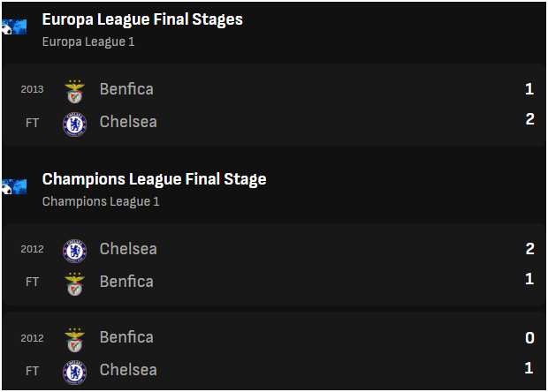Image resolution: width=548 pixels, height=392 pixels.
Task: Click Benfica's score of 0 in last match
Action: 529,338
